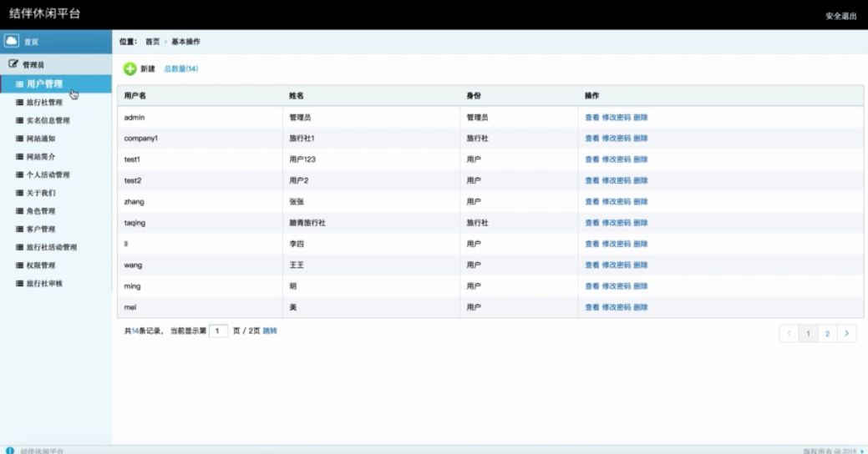Click the list icon beside 旅行社管理

(19, 103)
